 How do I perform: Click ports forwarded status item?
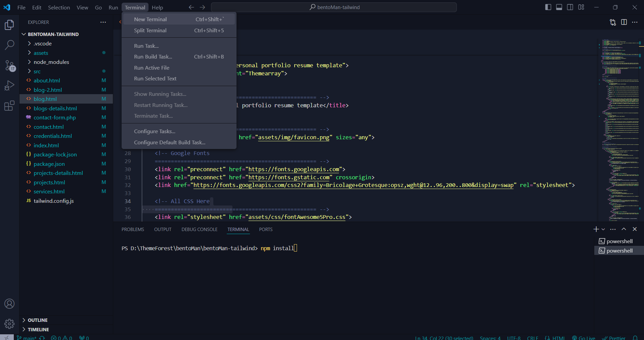coord(84,338)
